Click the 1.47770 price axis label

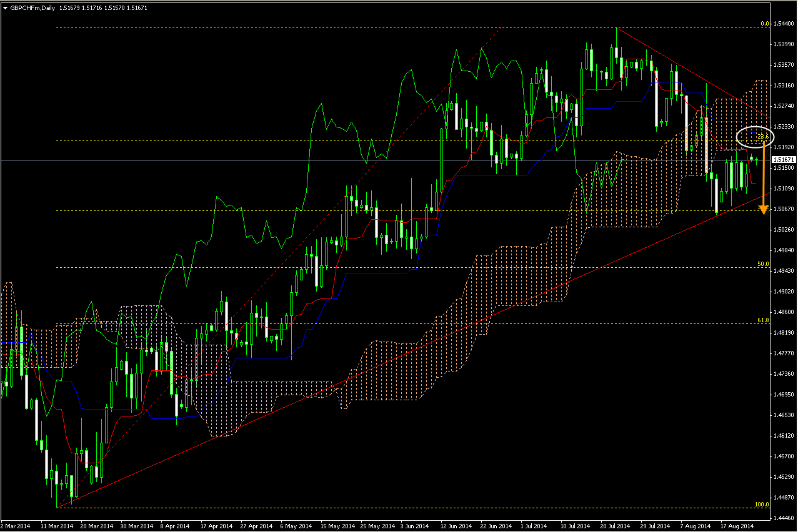[x=784, y=353]
